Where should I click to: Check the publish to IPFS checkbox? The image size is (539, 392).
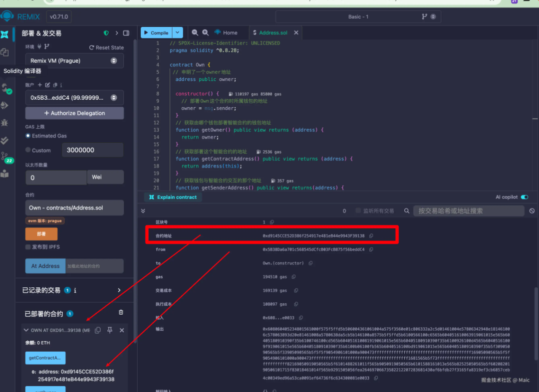point(28,247)
